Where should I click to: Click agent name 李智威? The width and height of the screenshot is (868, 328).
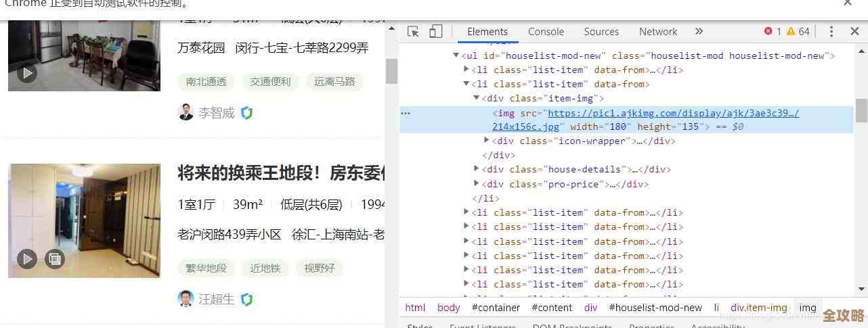click(x=217, y=113)
